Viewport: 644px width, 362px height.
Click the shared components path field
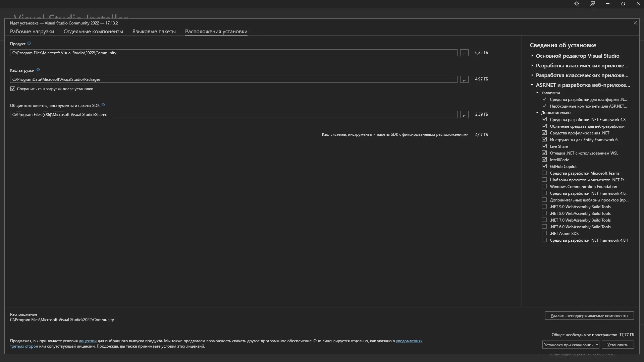(x=233, y=115)
